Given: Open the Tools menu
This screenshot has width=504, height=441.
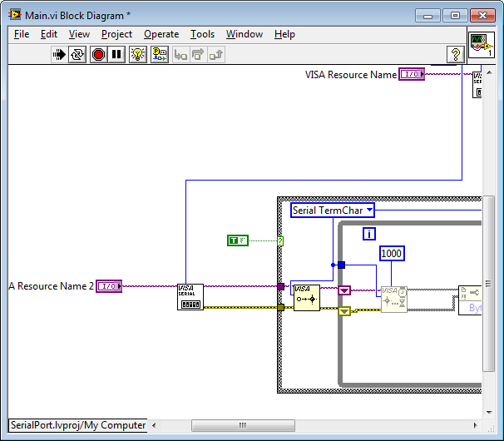Looking at the screenshot, I should click(202, 34).
